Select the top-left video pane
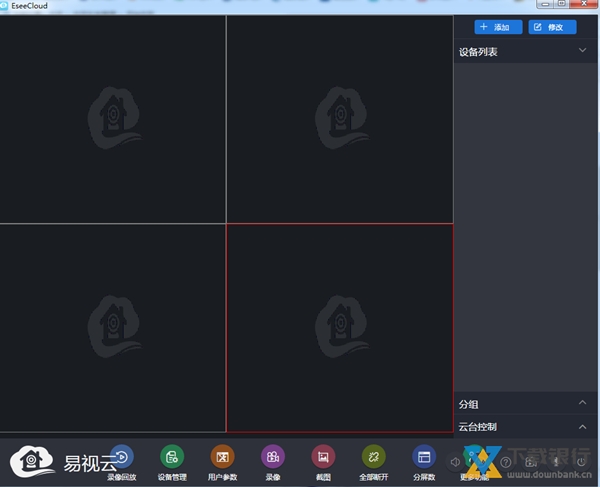 113,119
